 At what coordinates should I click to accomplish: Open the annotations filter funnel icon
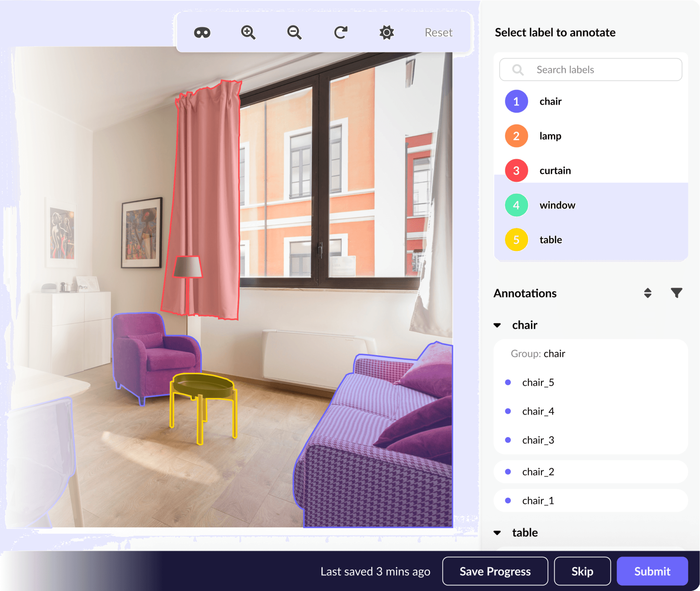coord(676,293)
